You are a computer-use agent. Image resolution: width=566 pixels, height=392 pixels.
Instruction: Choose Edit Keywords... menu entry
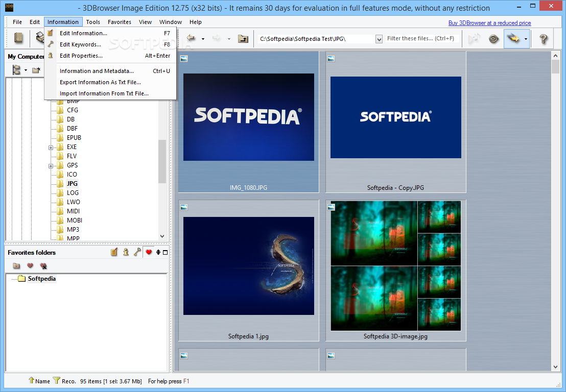(x=110, y=44)
